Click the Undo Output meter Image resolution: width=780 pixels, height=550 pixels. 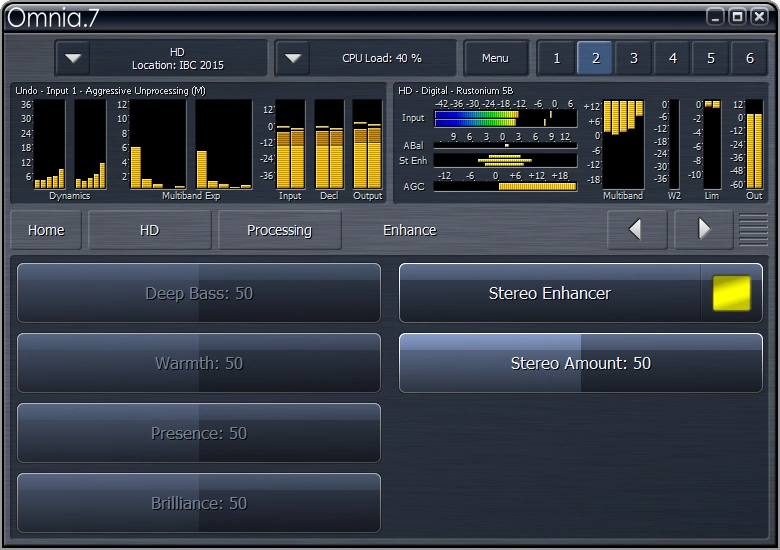click(x=368, y=144)
